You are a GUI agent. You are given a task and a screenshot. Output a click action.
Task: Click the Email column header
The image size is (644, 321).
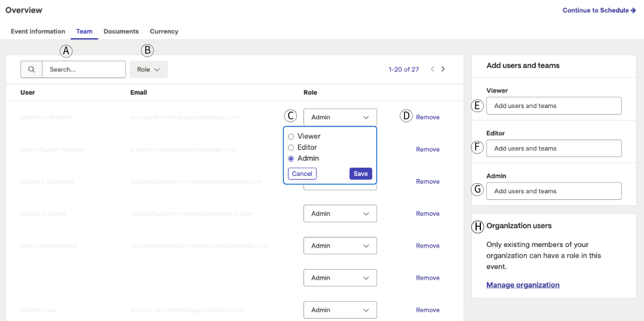tap(139, 92)
